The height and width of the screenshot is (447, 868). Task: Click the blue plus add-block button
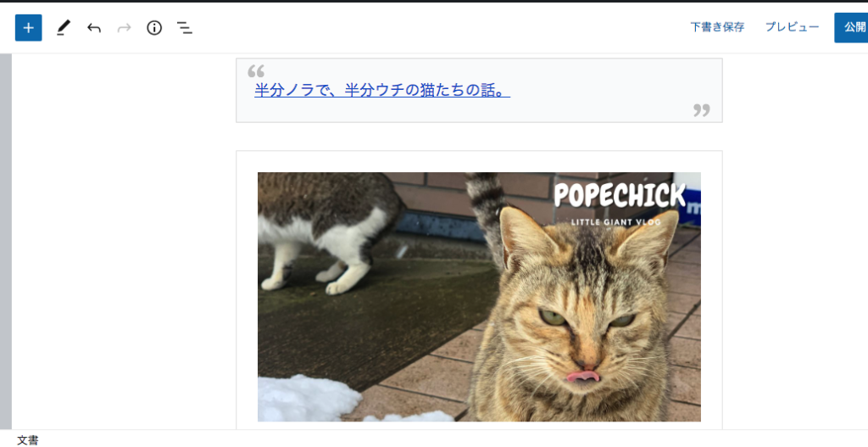(x=28, y=28)
